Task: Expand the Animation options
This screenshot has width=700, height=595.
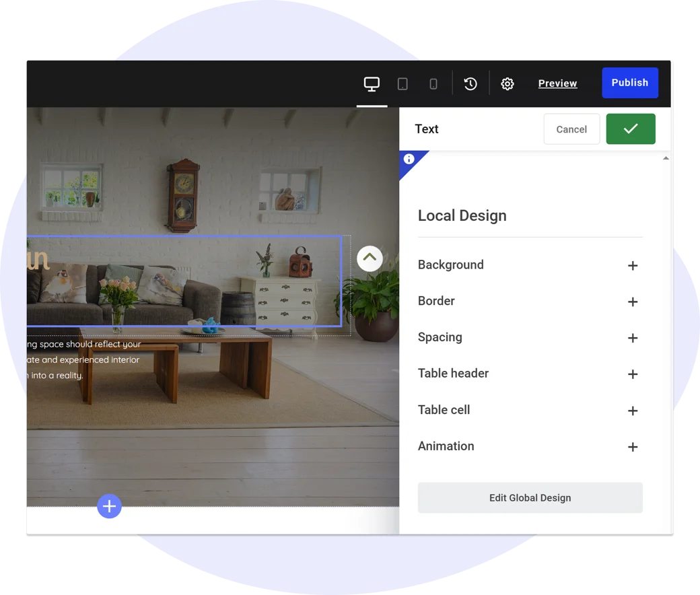Action: 632,447
